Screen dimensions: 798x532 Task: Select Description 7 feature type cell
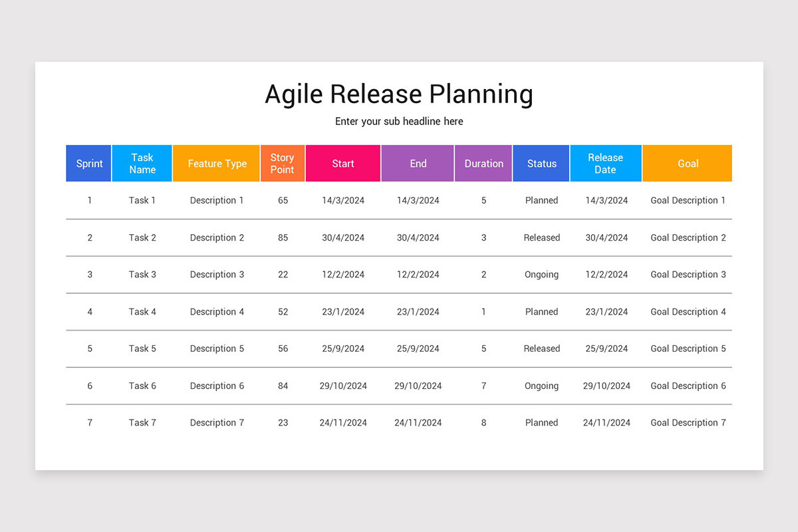point(217,423)
